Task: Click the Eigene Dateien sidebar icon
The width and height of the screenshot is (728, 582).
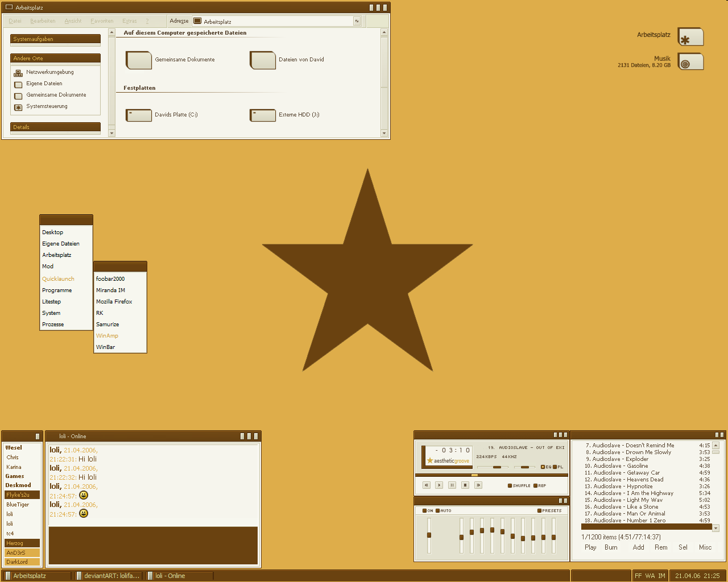Action: [18, 84]
